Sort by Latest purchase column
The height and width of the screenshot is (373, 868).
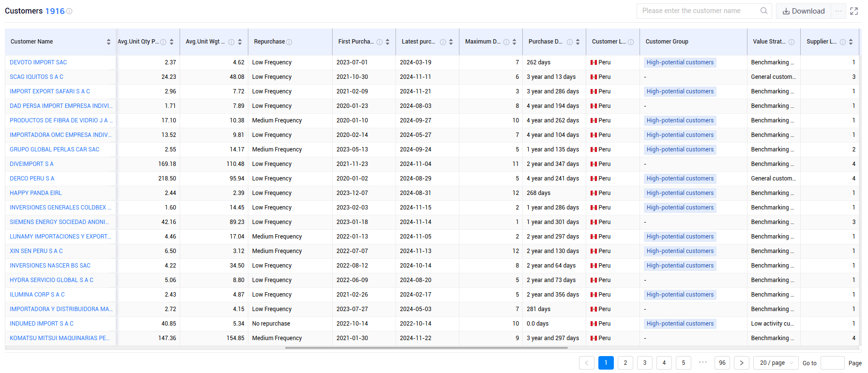pos(451,42)
